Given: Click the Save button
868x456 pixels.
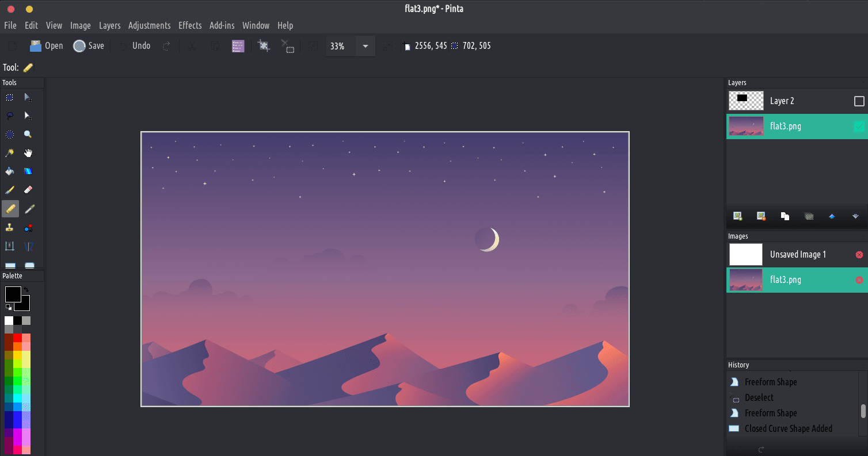Looking at the screenshot, I should click(89, 46).
